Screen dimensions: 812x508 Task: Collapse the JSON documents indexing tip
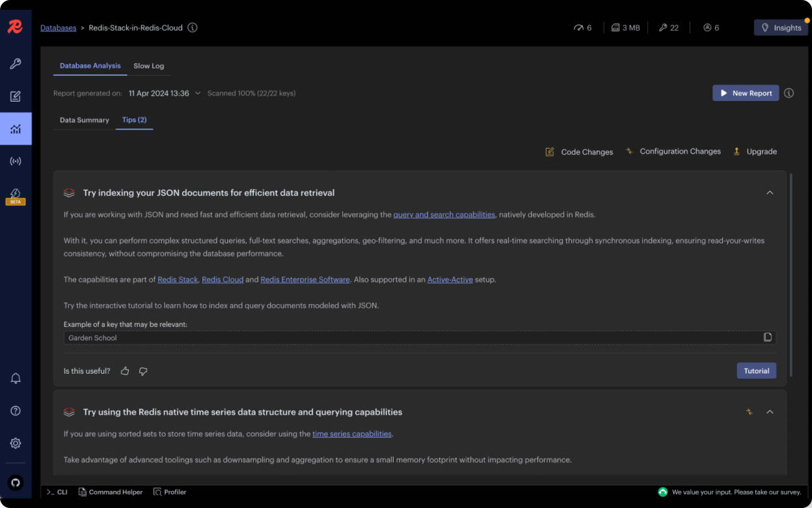click(770, 193)
